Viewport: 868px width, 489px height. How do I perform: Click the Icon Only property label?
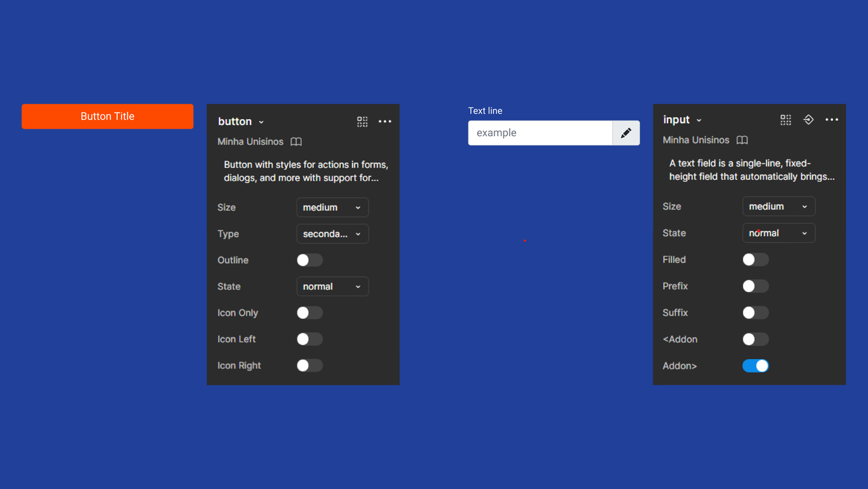(238, 313)
